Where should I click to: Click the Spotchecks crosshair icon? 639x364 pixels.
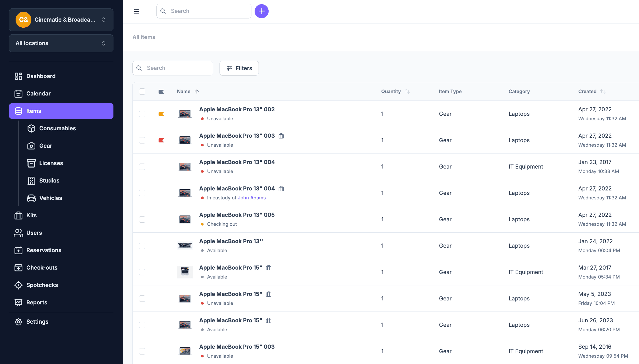click(18, 285)
